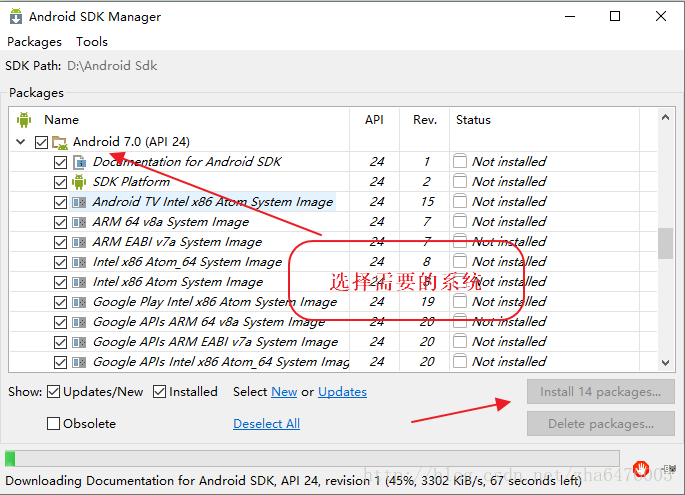This screenshot has width=685, height=495.
Task: Click the API column header
Action: click(374, 120)
